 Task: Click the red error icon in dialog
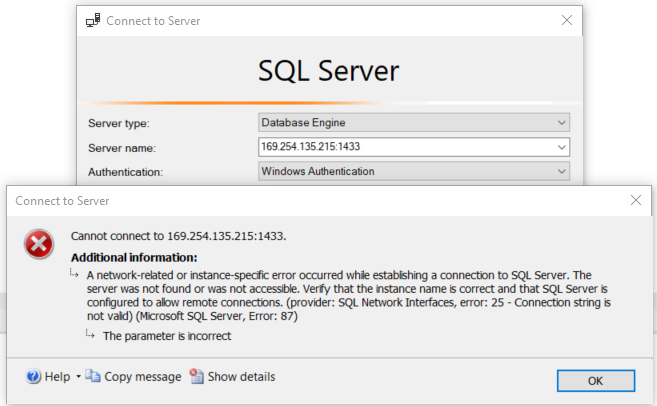pos(39,244)
